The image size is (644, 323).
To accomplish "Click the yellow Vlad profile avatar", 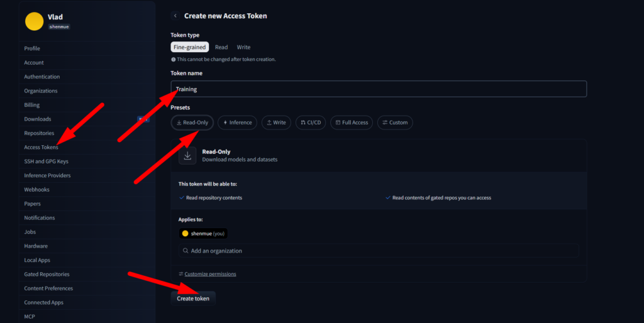I will (34, 21).
